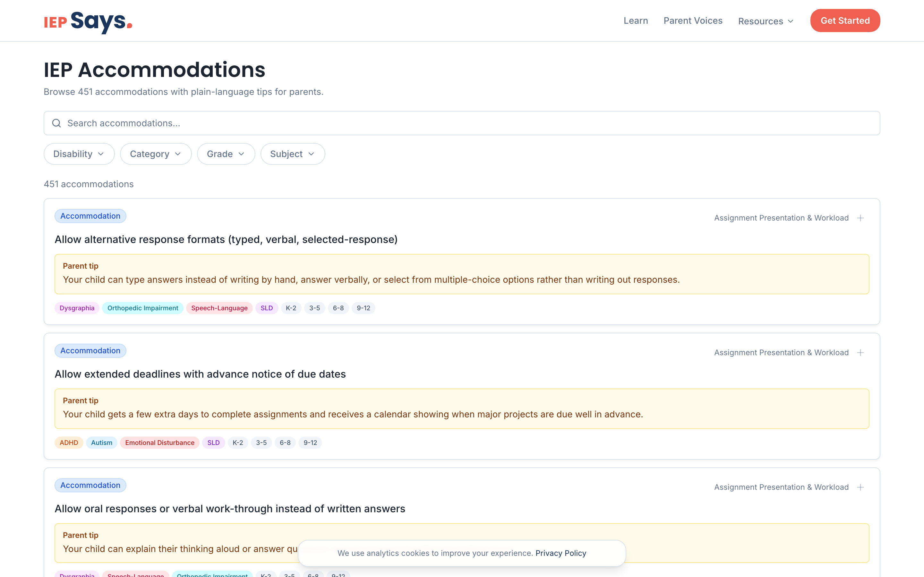The width and height of the screenshot is (924, 577).
Task: Open the Category filter dropdown
Action: pyautogui.click(x=155, y=154)
